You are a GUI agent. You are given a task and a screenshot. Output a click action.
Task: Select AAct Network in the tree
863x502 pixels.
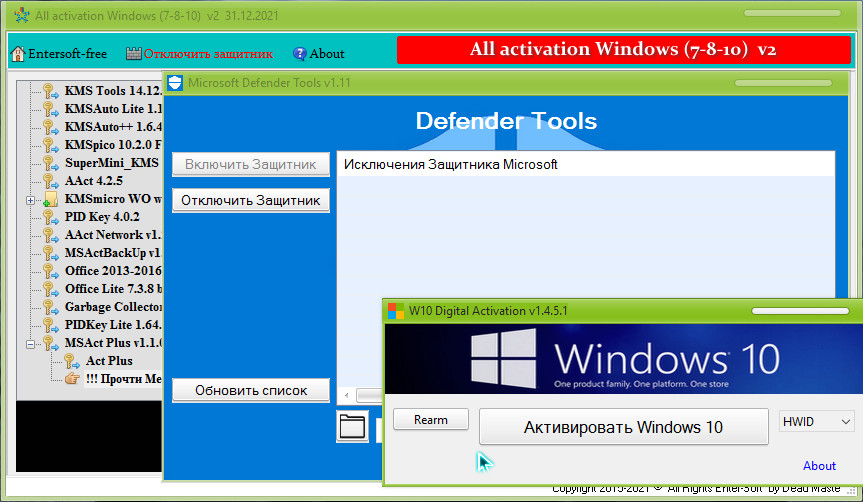[x=113, y=235]
